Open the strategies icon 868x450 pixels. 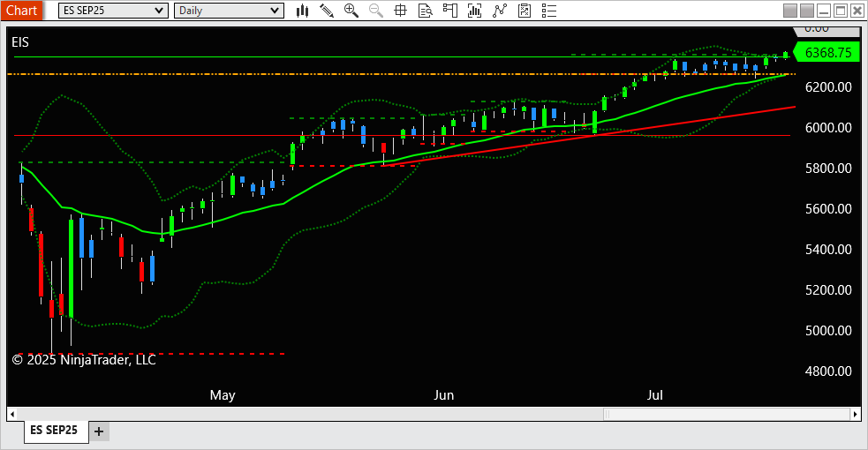pos(499,11)
